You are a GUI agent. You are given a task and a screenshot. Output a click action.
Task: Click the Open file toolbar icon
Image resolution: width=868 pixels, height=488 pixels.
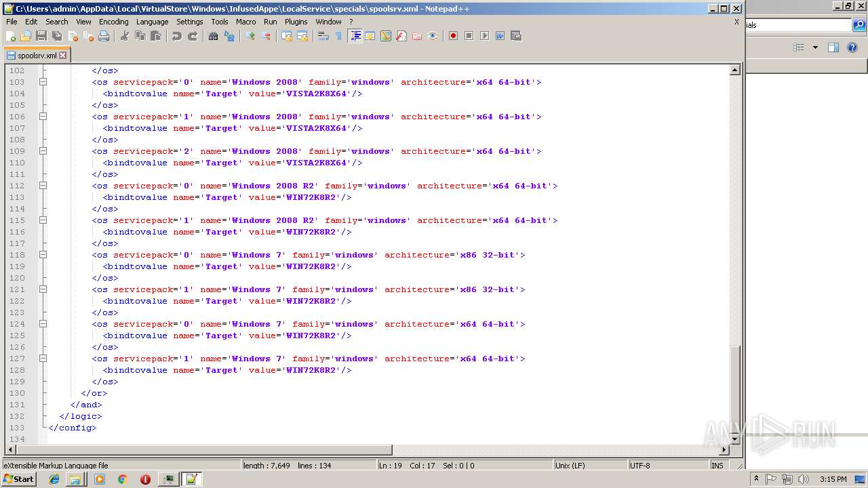26,36
